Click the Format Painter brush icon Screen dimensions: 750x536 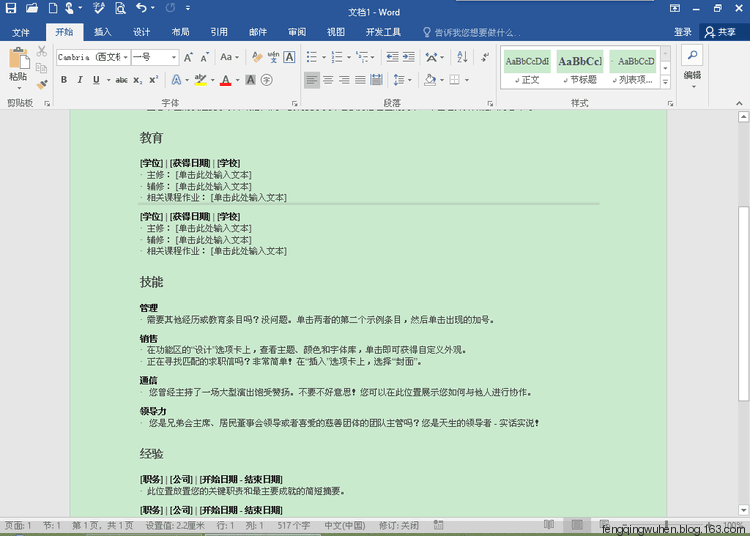point(42,84)
